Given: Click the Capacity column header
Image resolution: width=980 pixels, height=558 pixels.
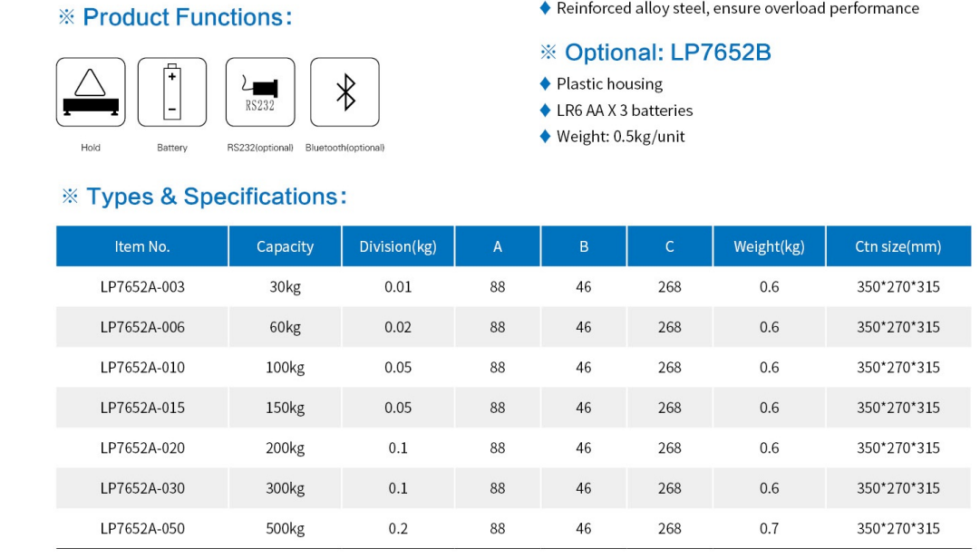Looking at the screenshot, I should 285,246.
